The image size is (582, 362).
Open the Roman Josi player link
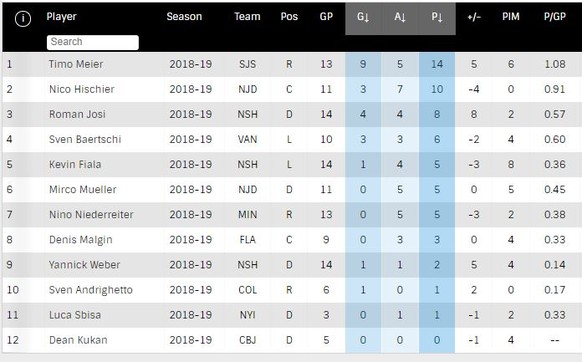pos(77,114)
